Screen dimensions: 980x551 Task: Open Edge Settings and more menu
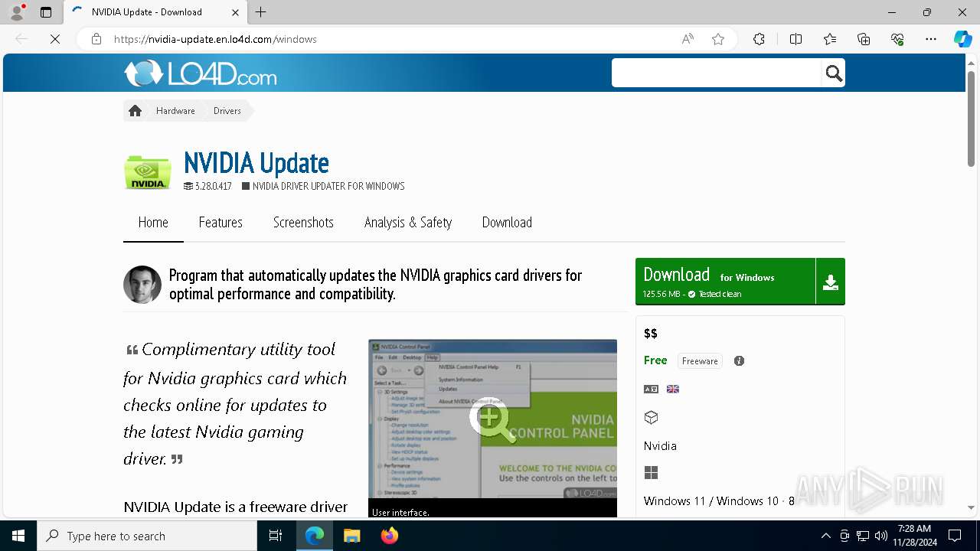[931, 39]
